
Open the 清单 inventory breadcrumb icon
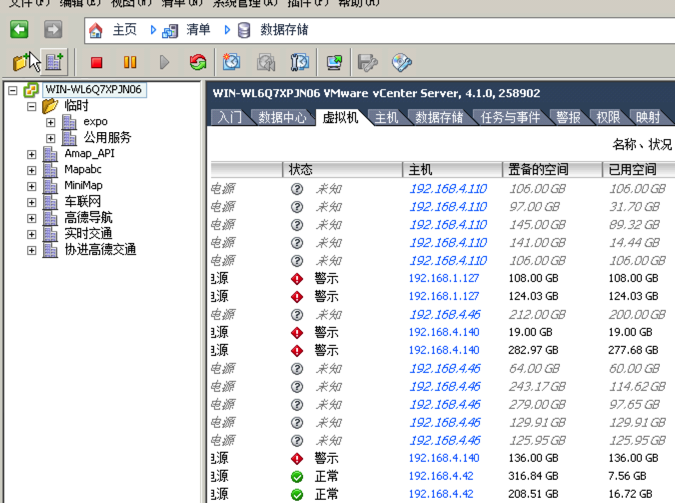170,31
